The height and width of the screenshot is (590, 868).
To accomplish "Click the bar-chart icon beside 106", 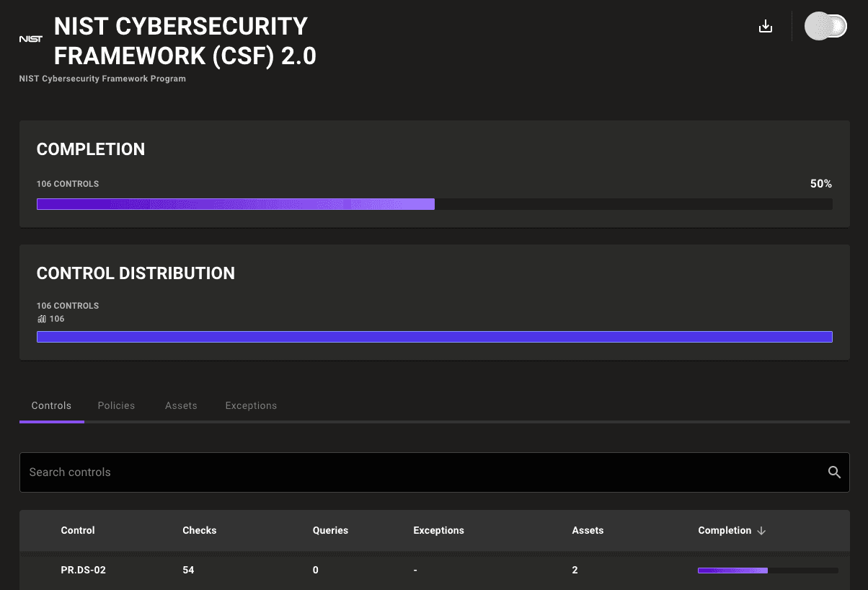I will [41, 319].
